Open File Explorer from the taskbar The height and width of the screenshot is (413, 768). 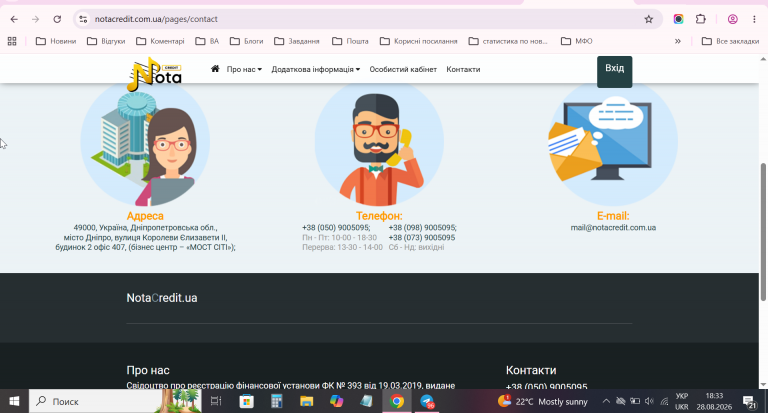(307, 401)
